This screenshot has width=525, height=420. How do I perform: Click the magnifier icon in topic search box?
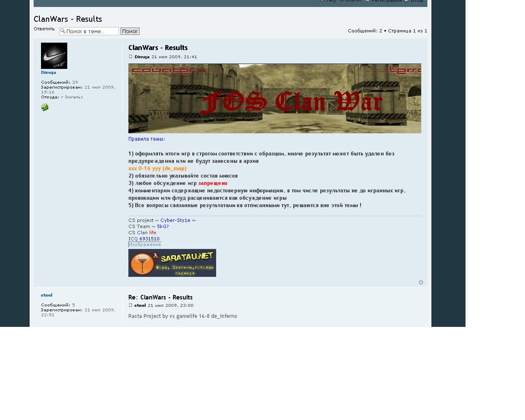tap(63, 31)
